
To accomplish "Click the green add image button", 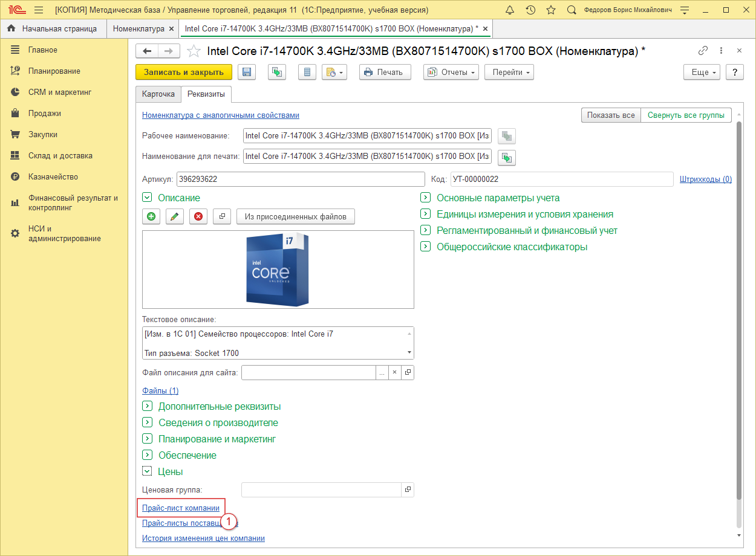I will coord(151,217).
